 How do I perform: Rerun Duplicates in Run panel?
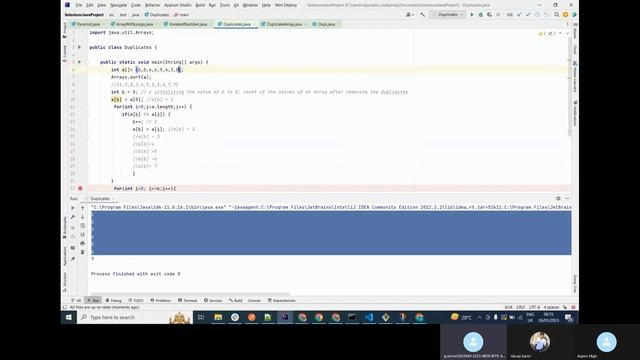click(x=73, y=208)
